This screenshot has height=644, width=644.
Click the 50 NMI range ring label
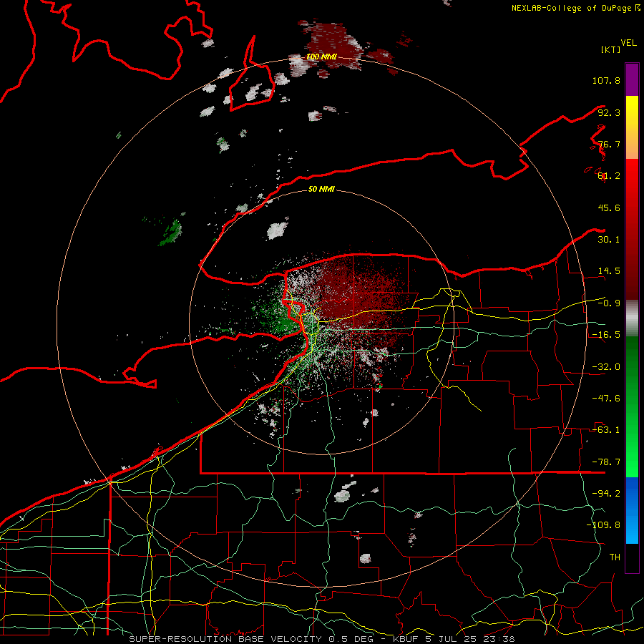click(x=321, y=189)
